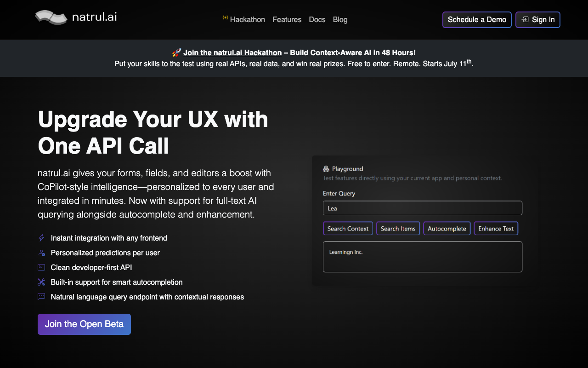
Task: Click the chat bubble natural language icon
Action: 41,297
